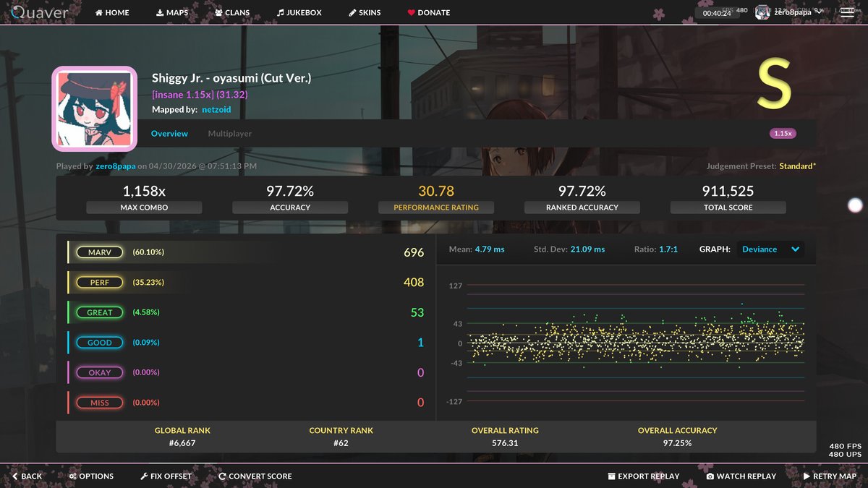The width and height of the screenshot is (868, 488).
Task: Click the PERF count 408
Action: click(x=414, y=283)
